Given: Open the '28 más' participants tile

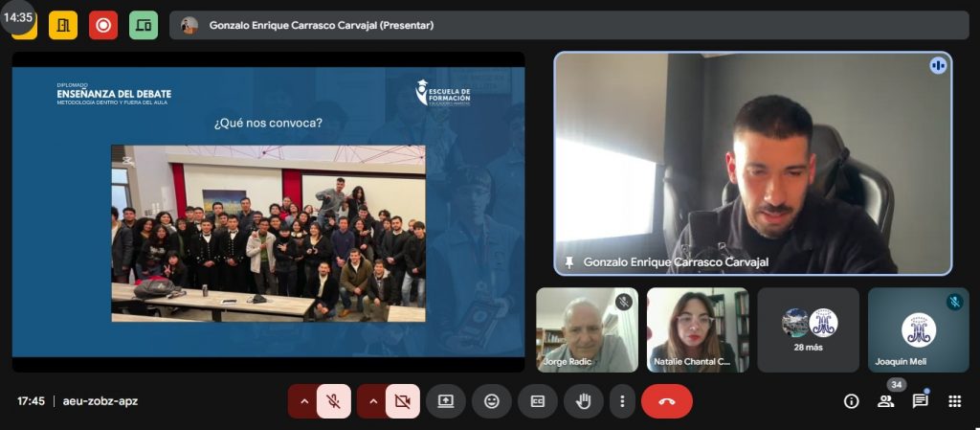Looking at the screenshot, I should coord(809,330).
